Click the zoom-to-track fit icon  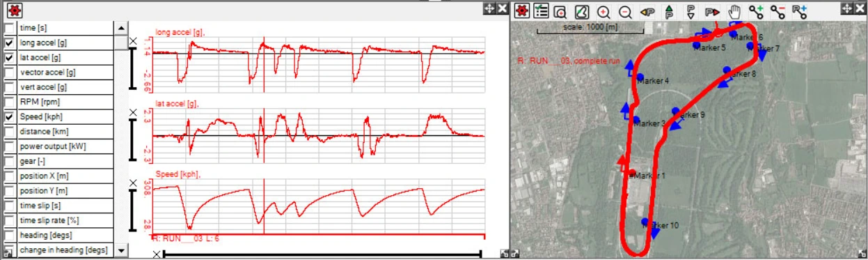pos(582,11)
